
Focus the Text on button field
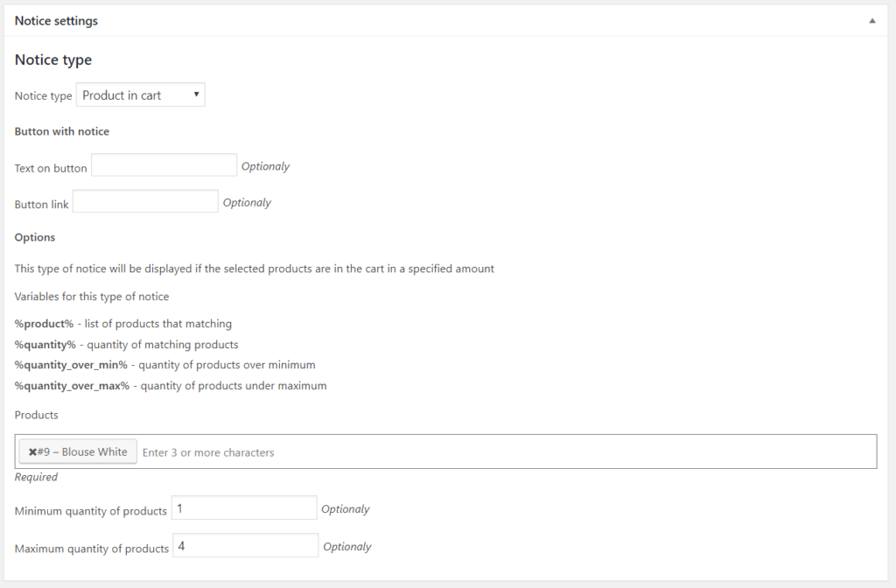click(x=164, y=165)
